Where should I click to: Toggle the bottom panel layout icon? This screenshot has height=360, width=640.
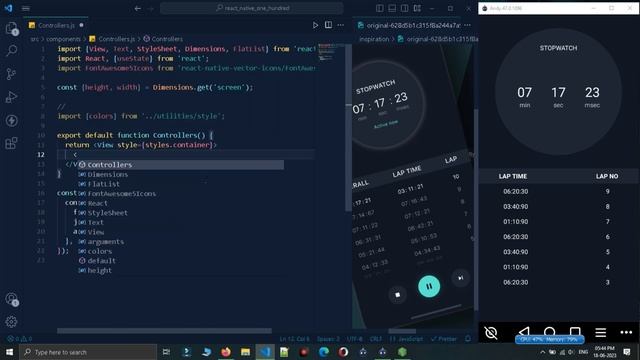pos(392,8)
